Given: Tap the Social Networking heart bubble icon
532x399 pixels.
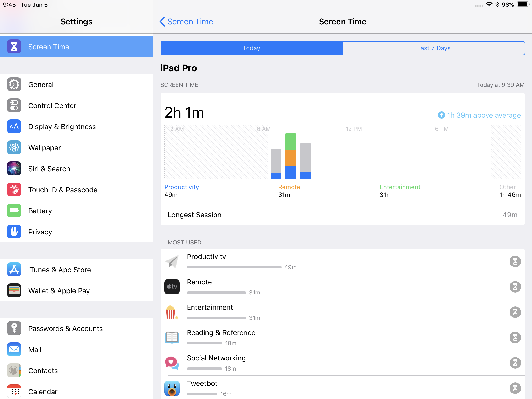Looking at the screenshot, I should coord(172,363).
